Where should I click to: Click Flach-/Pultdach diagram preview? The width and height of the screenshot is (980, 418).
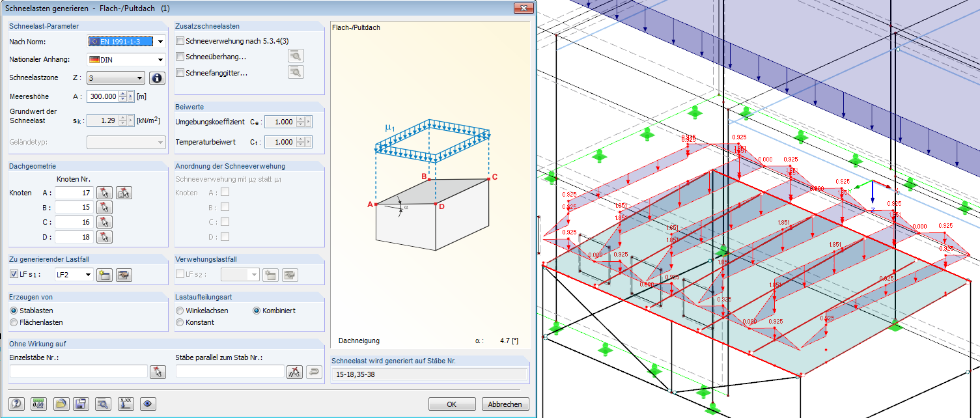pos(431,186)
